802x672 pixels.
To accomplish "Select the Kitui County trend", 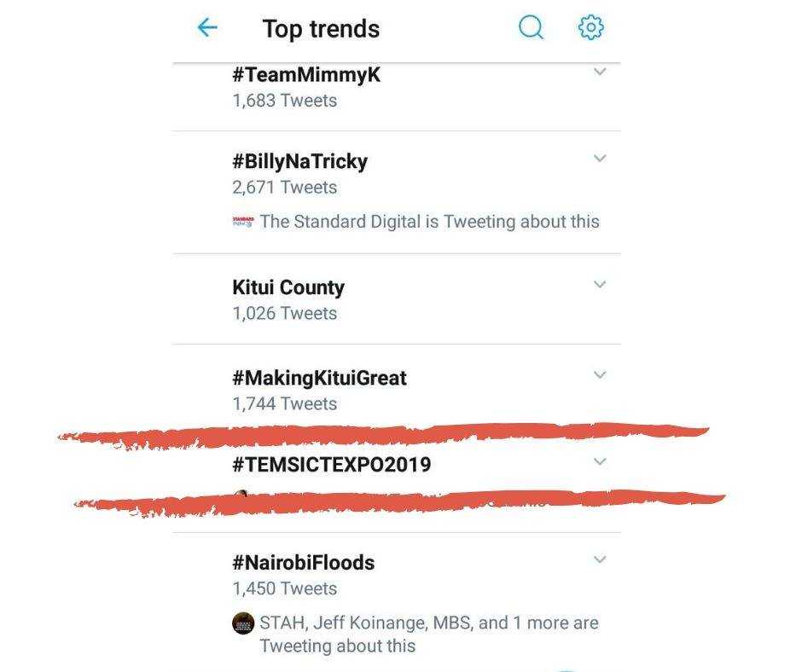I will [288, 287].
